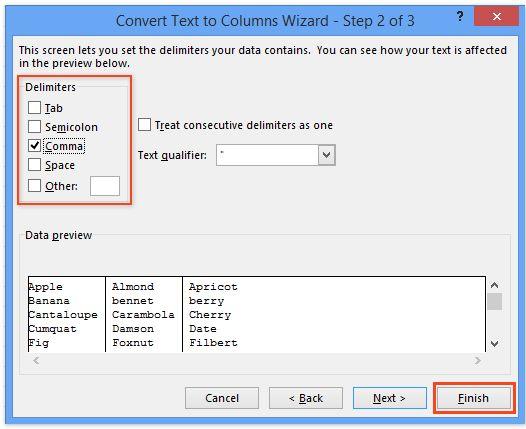Enable the Tab delimiter checkbox
Viewport: 526px width, 429px height.
(x=35, y=108)
